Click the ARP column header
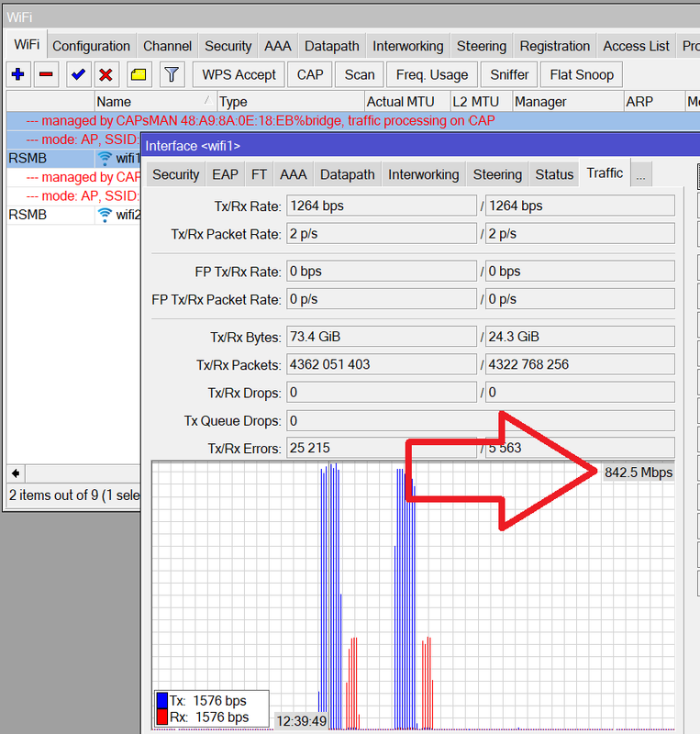This screenshot has width=700, height=734. pos(653,102)
